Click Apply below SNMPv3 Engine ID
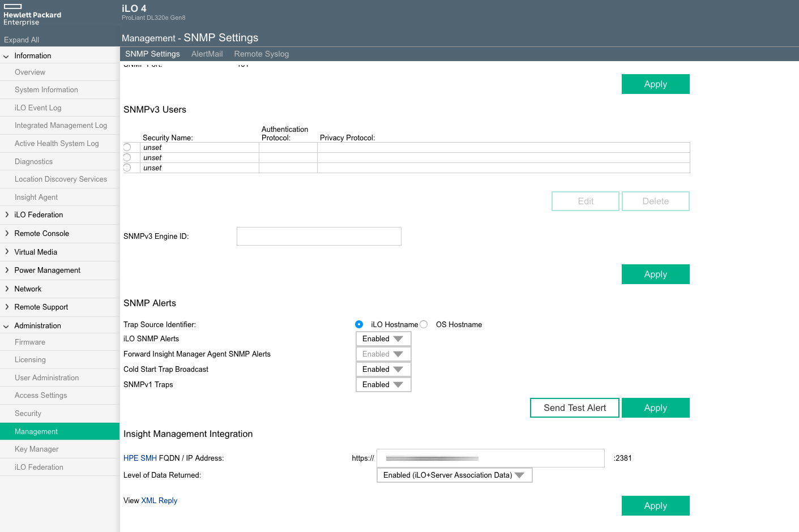799x532 pixels. click(656, 274)
